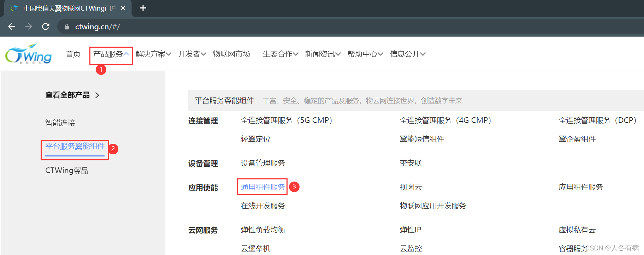Open the 翼能短信组件 product link

tap(422, 139)
